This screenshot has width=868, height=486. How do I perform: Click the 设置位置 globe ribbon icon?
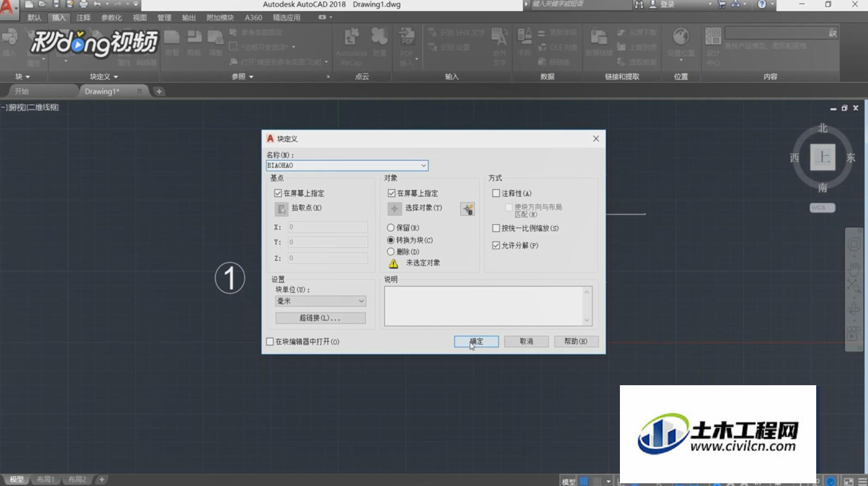click(x=680, y=37)
